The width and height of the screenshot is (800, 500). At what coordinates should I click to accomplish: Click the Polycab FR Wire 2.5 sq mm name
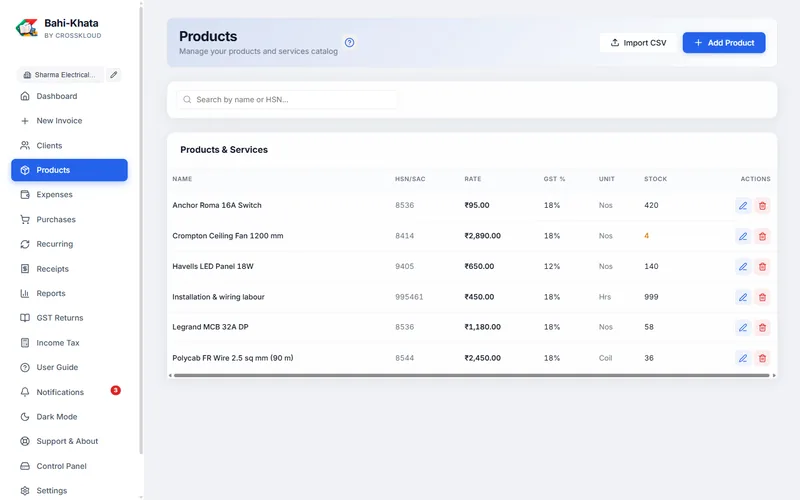233,358
